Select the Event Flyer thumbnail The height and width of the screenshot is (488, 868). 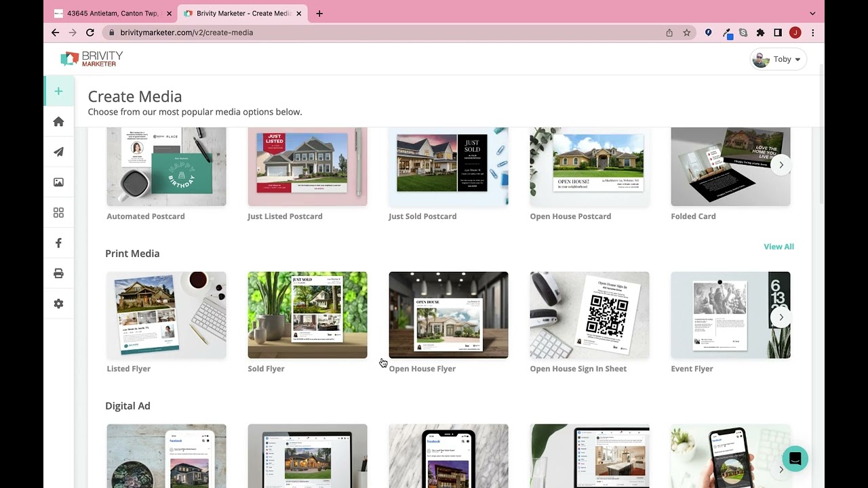click(730, 315)
